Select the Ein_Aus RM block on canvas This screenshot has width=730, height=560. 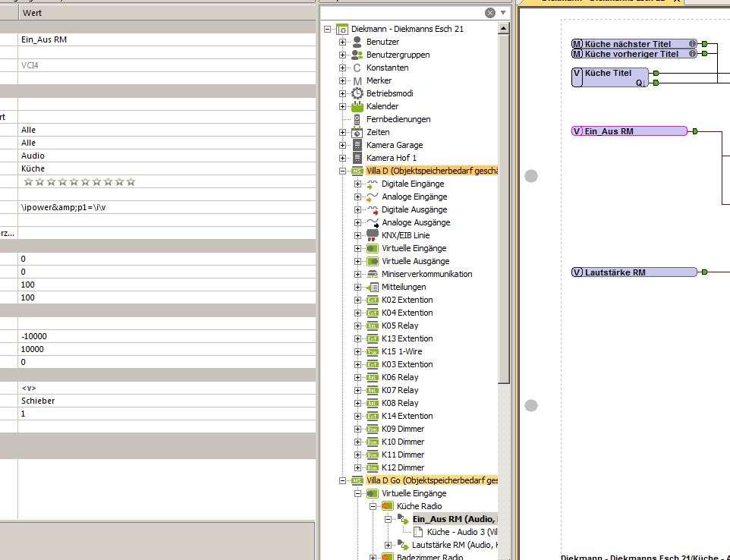[629, 131]
